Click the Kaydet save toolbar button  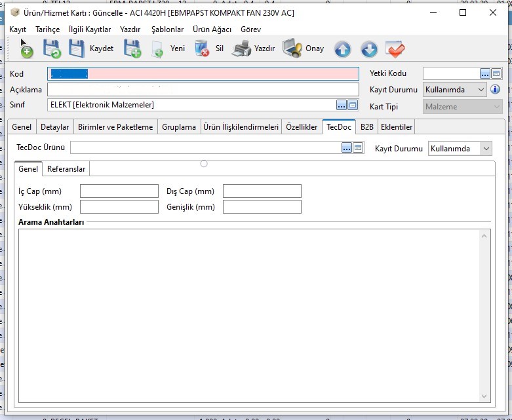(91, 48)
